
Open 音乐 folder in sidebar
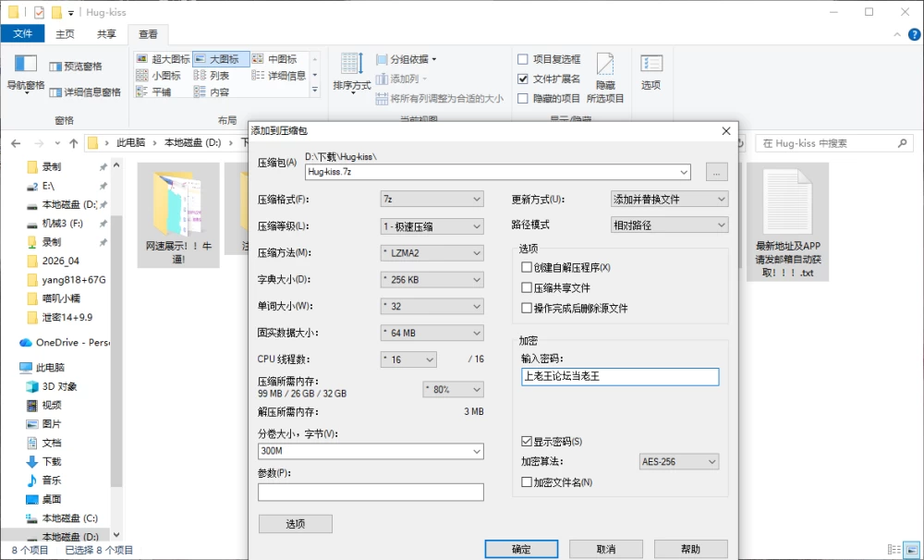(43, 481)
